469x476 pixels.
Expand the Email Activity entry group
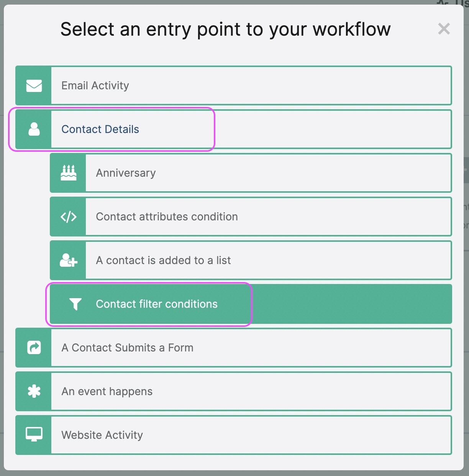tap(95, 85)
